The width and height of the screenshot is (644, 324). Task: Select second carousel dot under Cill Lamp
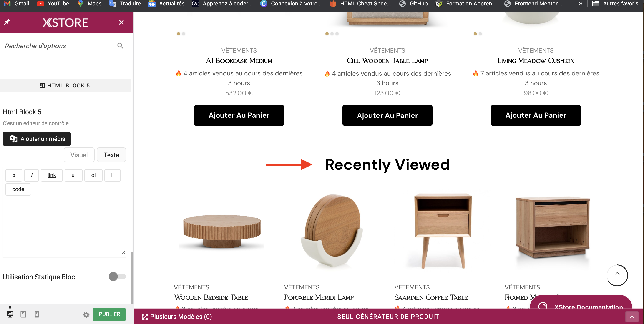pyautogui.click(x=332, y=34)
